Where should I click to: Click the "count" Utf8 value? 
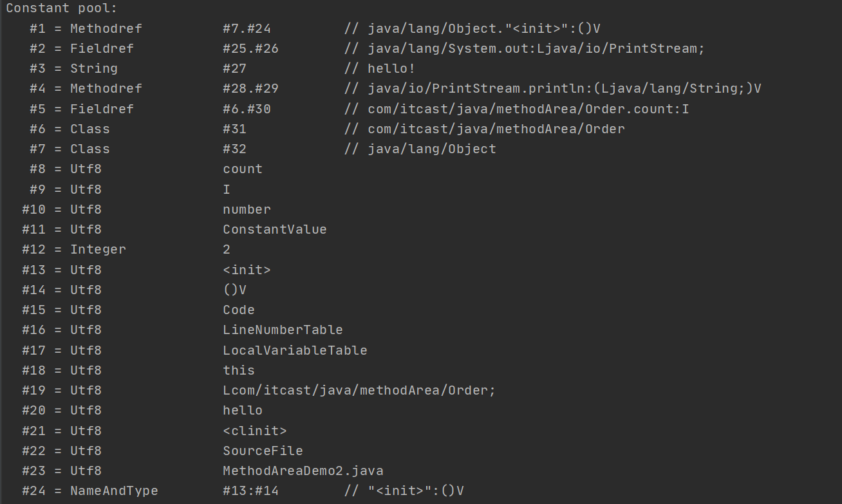243,169
